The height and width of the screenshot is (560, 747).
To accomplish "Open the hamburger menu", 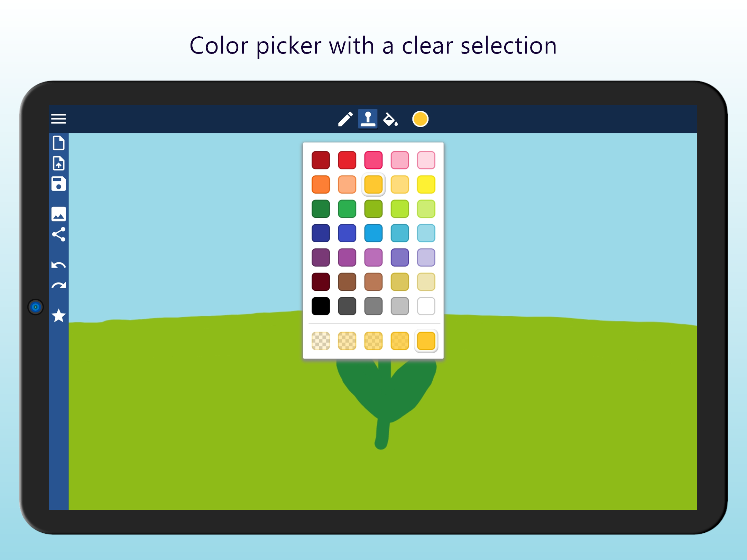I will (58, 119).
